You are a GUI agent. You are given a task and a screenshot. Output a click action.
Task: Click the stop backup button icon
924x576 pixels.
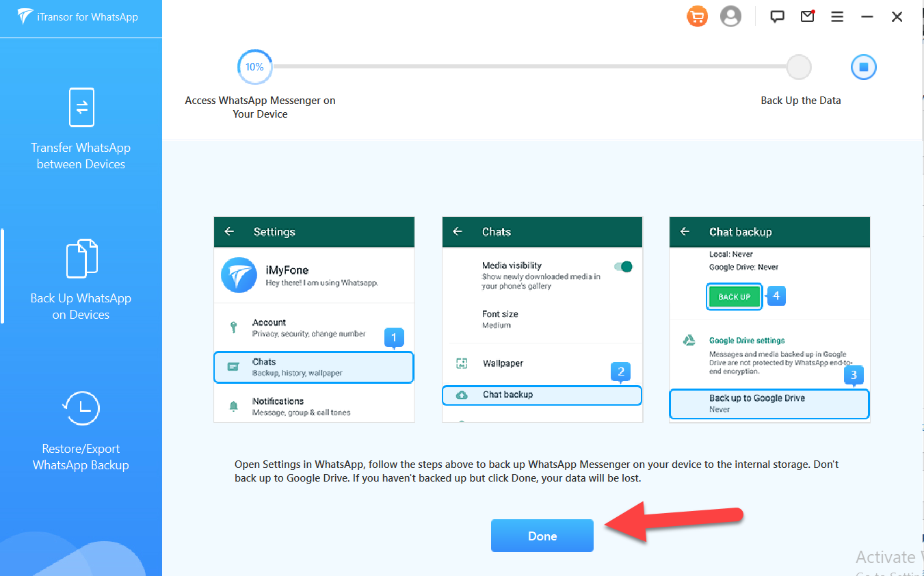863,67
